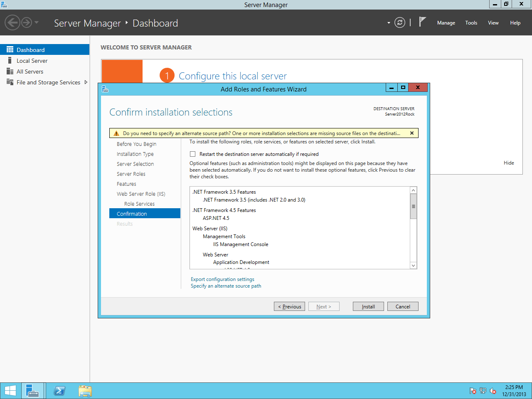This screenshot has width=532, height=399.
Task: Click the Previous button
Action: 289,306
